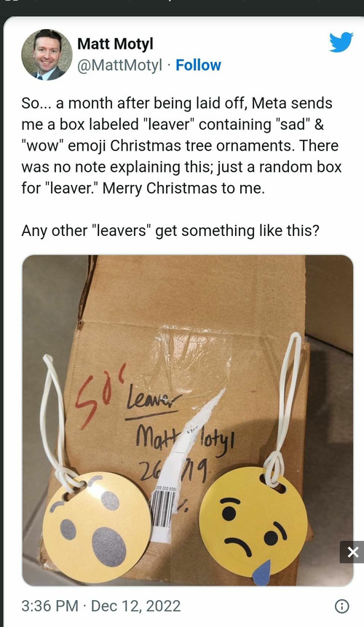The width and height of the screenshot is (364, 627).
Task: Click the blue teardrop on the sad emoji
Action: 261,572
